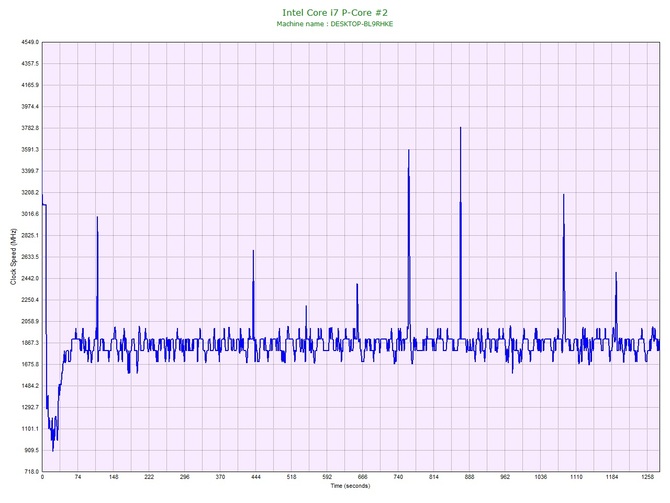
Task: Click the 'Time (seconds)' axis label
Action: click(350, 486)
